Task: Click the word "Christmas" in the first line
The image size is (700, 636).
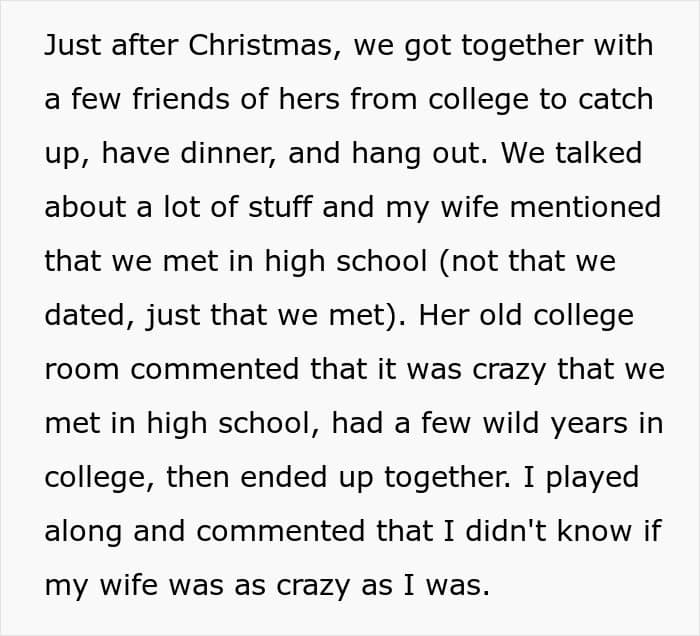Action: 264,45
